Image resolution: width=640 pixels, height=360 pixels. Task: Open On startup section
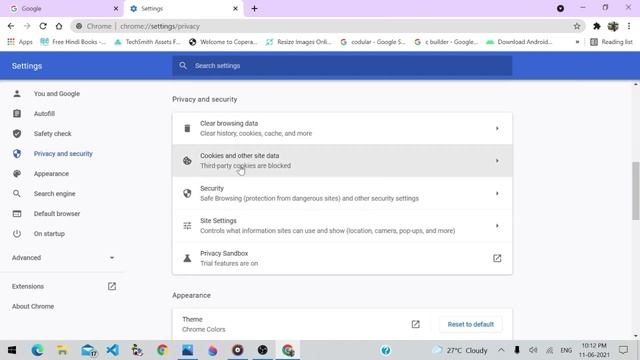[x=49, y=233]
